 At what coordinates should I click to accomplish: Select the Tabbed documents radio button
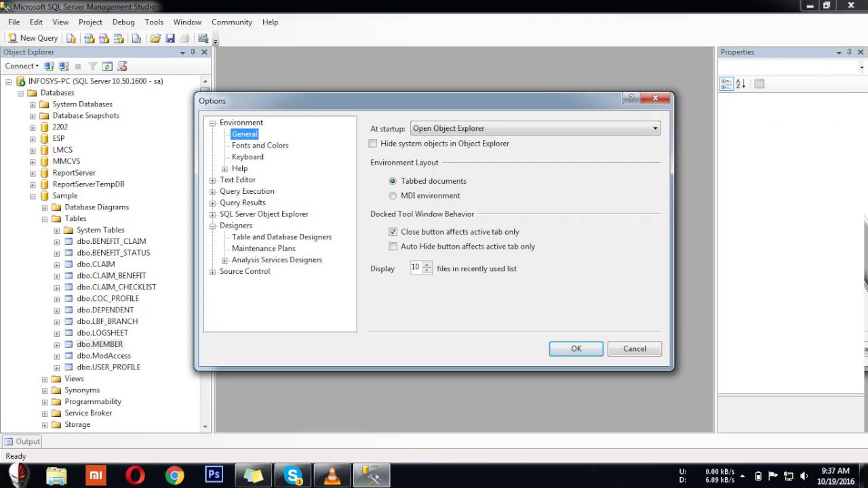pyautogui.click(x=393, y=181)
